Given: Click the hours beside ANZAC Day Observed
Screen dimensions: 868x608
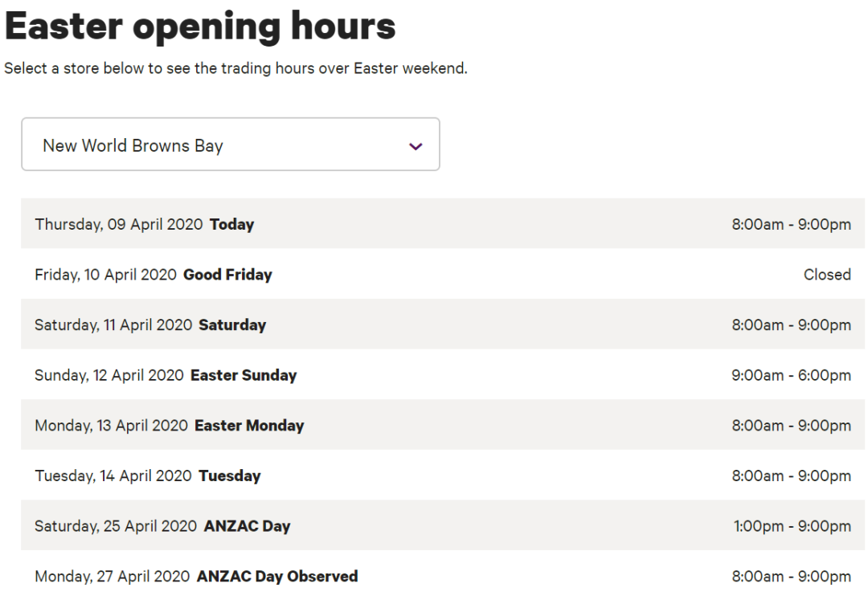Looking at the screenshot, I should tap(791, 577).
